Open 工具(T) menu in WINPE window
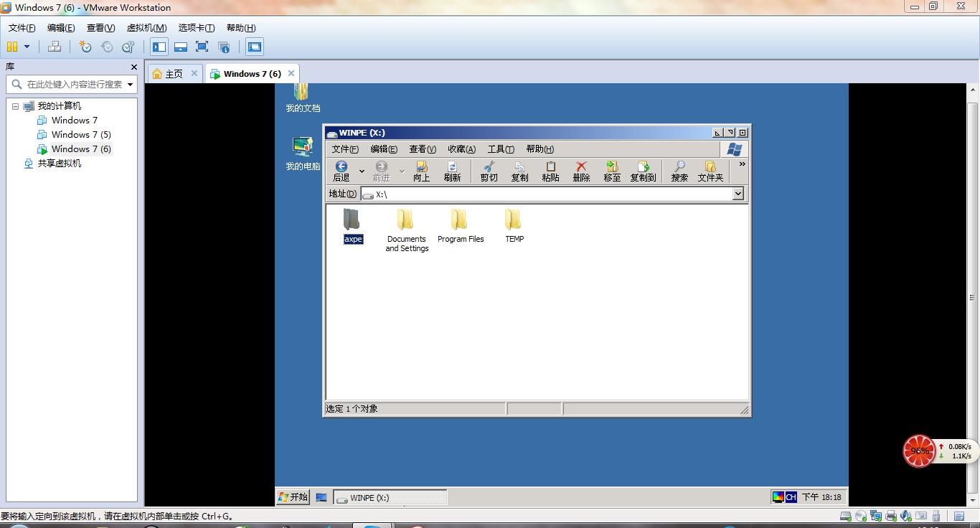The height and width of the screenshot is (528, 980). coord(501,149)
